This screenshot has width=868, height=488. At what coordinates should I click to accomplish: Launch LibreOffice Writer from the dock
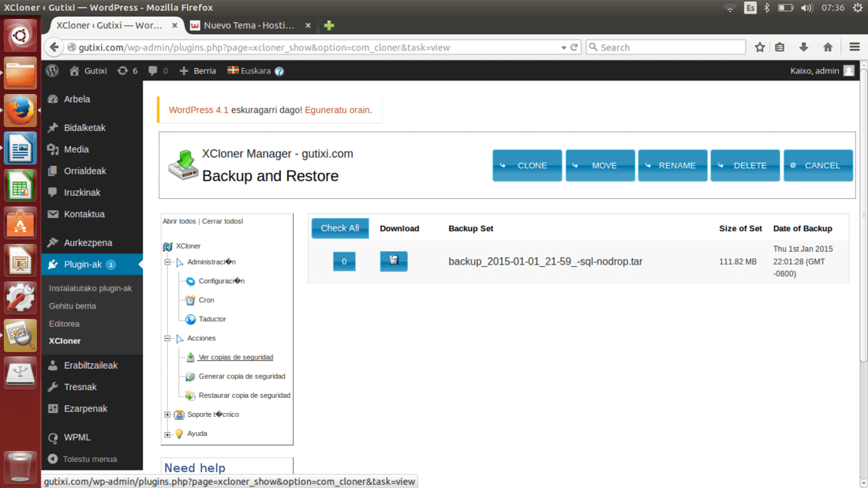click(x=20, y=148)
